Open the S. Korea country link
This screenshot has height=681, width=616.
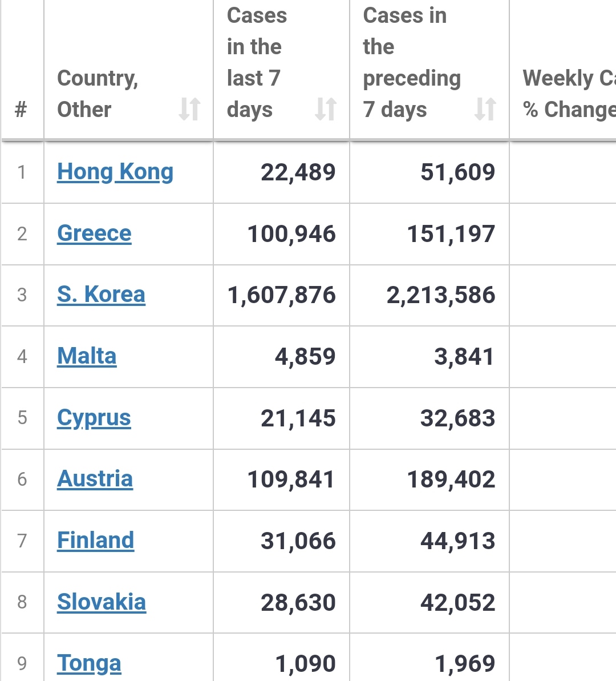coord(101,295)
